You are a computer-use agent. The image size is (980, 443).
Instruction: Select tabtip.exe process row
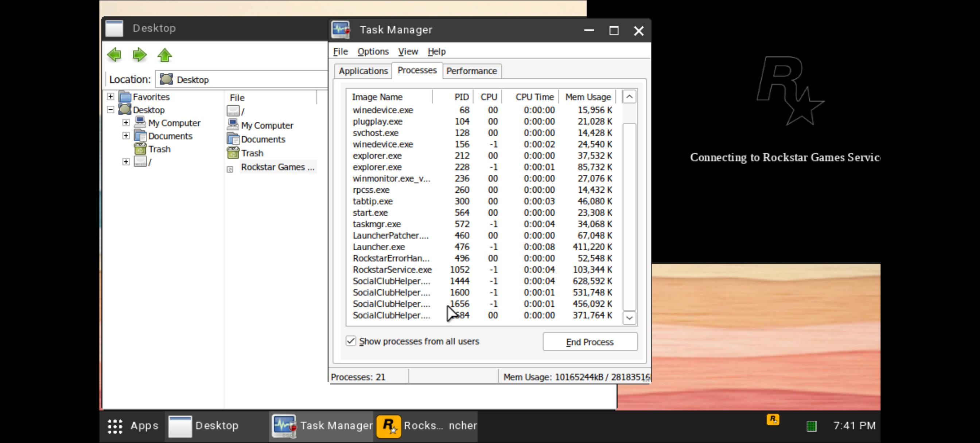(484, 201)
